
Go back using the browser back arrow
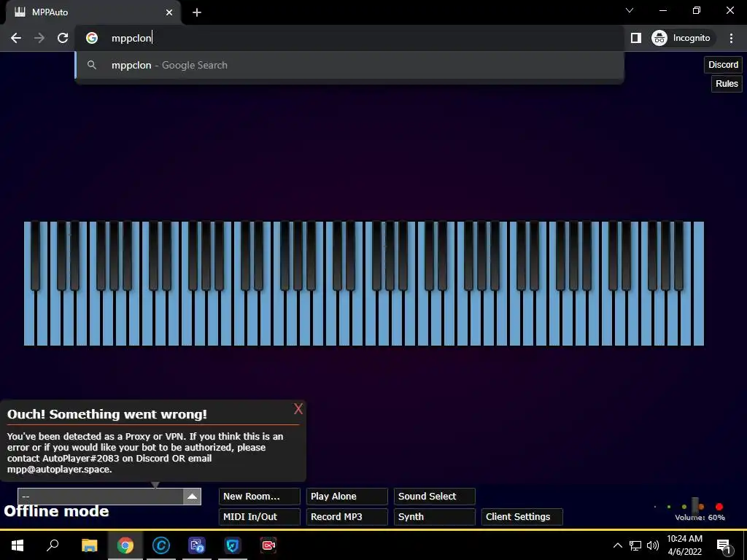pyautogui.click(x=16, y=38)
